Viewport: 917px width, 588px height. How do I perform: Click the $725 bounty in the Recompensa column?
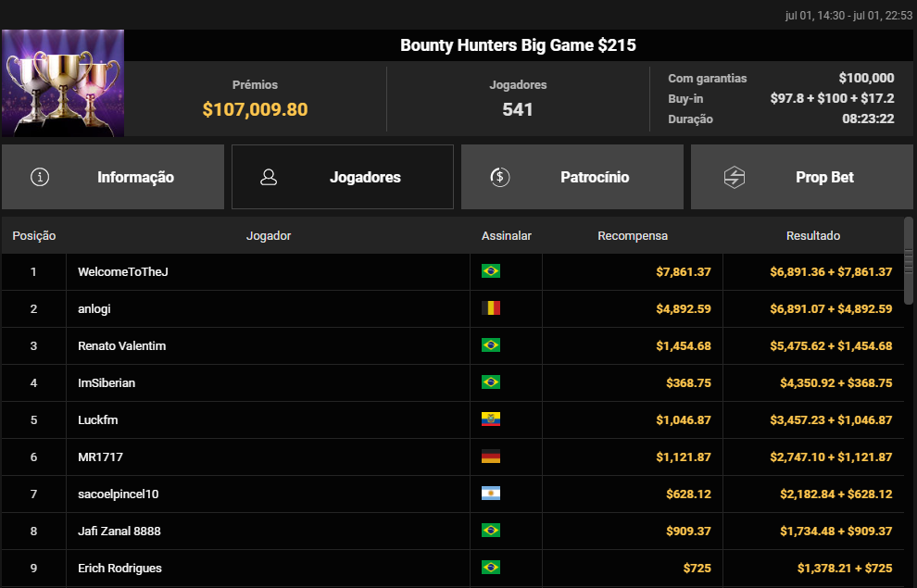coord(697,569)
